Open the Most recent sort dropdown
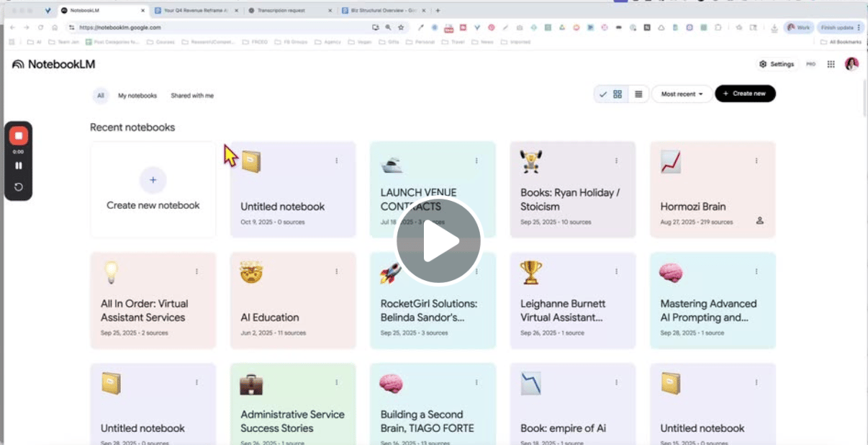868x445 pixels. (682, 94)
